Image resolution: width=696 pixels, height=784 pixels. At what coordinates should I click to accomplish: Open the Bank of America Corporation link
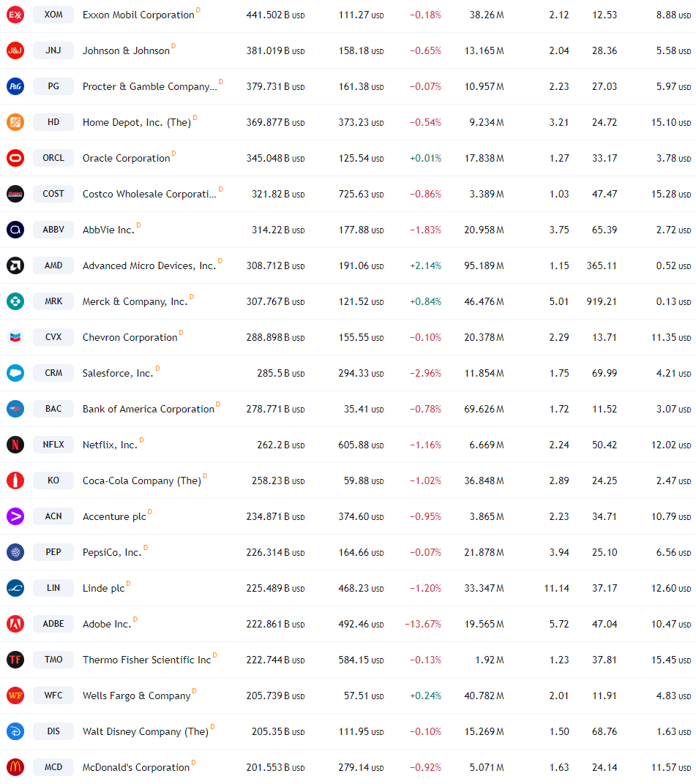pyautogui.click(x=148, y=409)
